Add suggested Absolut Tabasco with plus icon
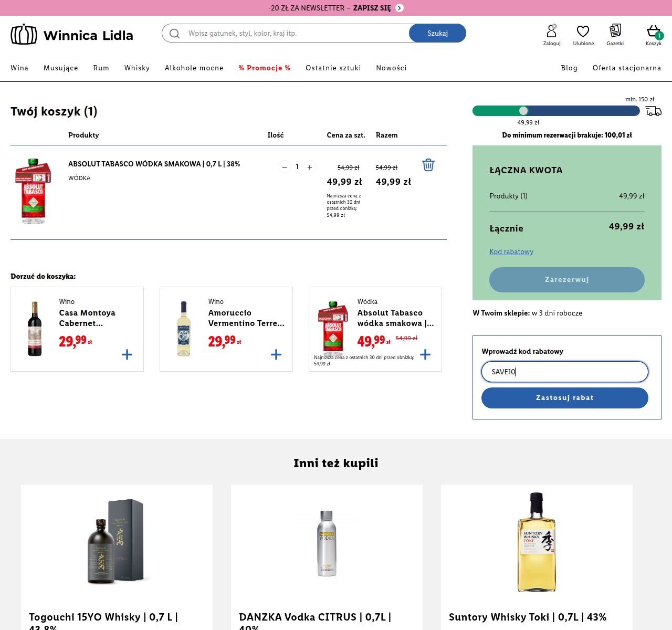Viewport: 672px width, 630px height. pos(425,355)
